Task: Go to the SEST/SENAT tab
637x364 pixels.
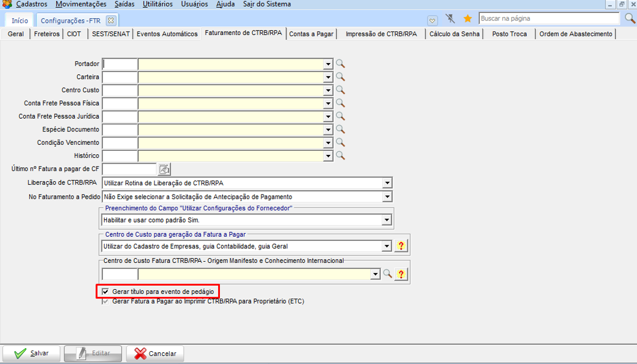Action: coord(111,34)
